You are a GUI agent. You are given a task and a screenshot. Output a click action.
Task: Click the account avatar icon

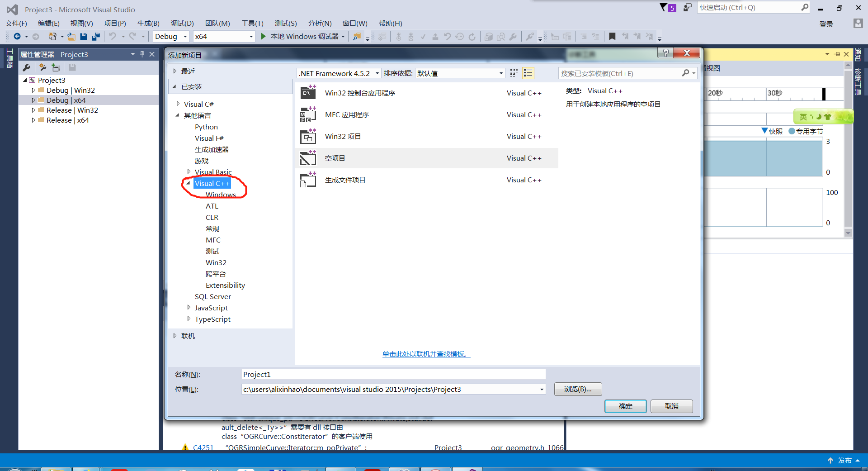point(858,24)
